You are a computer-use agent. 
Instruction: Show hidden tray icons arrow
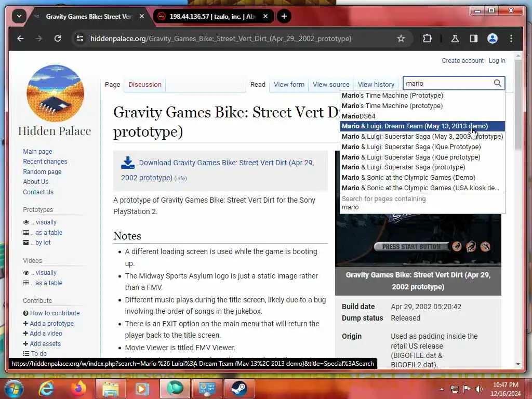[x=442, y=389]
